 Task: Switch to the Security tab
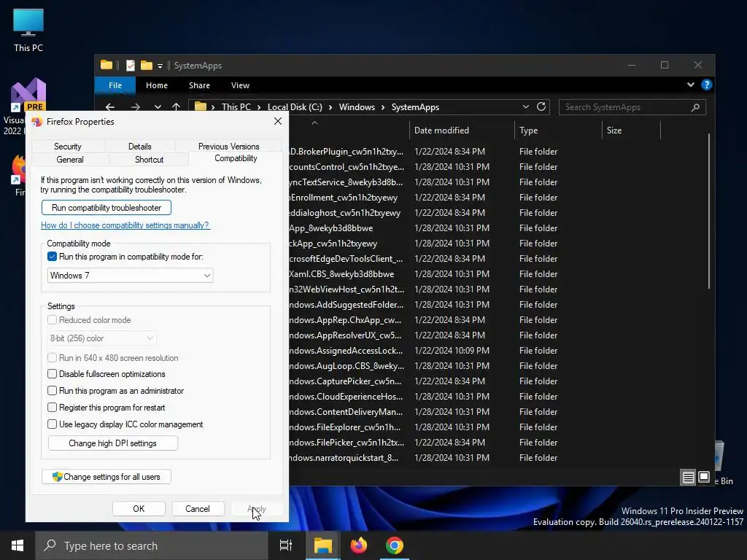click(68, 146)
